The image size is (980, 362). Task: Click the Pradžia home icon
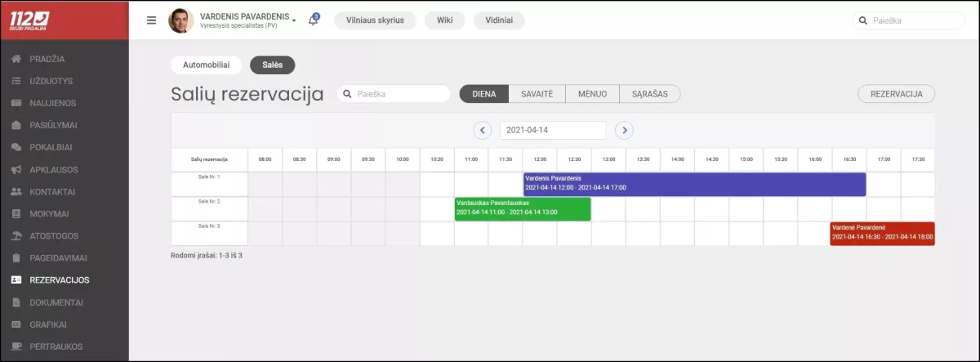(x=16, y=59)
